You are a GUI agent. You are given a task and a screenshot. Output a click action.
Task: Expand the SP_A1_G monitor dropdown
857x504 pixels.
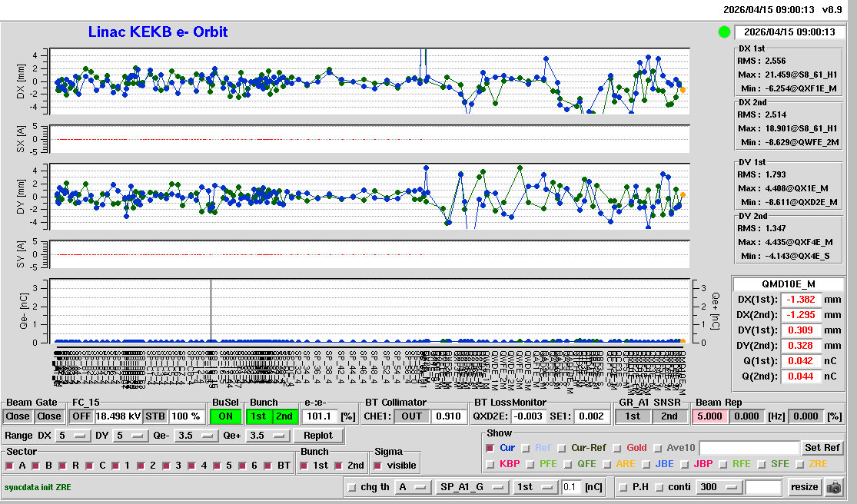coord(472,487)
